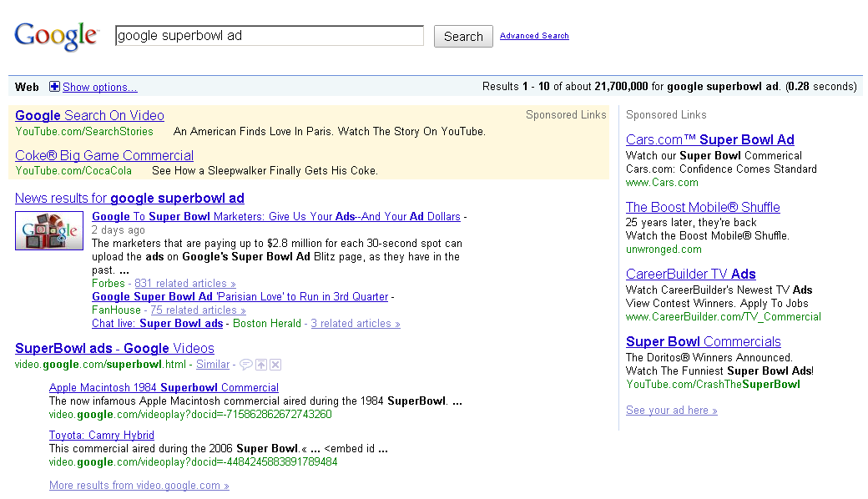Select the Web label in results bar
Image resolution: width=868 pixels, height=499 pixels.
27,87
